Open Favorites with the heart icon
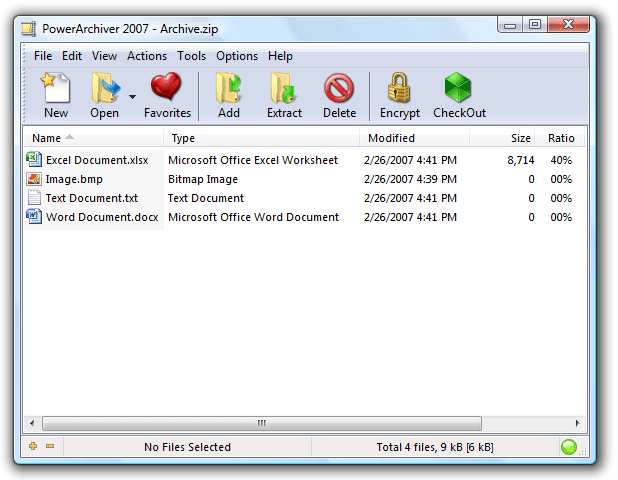Viewport: 618px width, 480px height. click(x=166, y=86)
